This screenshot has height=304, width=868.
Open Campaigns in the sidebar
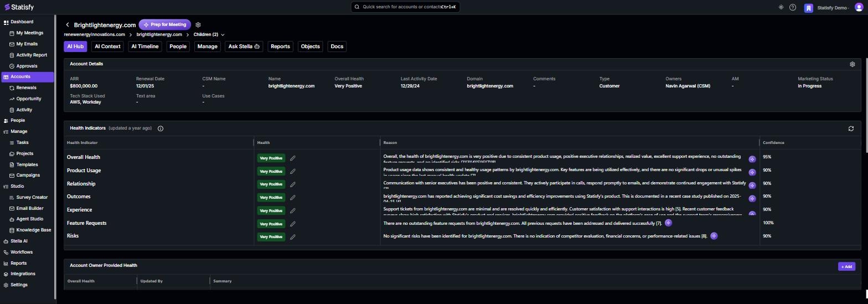click(x=28, y=176)
